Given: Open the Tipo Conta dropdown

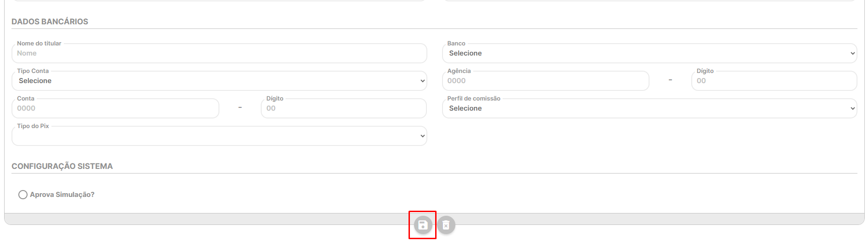Looking at the screenshot, I should click(x=219, y=81).
